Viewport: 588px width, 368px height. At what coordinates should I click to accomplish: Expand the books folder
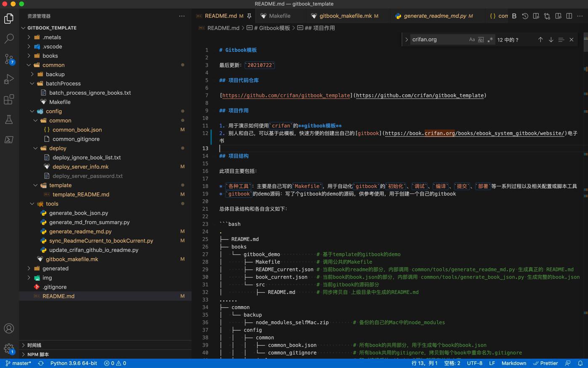pyautogui.click(x=105, y=56)
